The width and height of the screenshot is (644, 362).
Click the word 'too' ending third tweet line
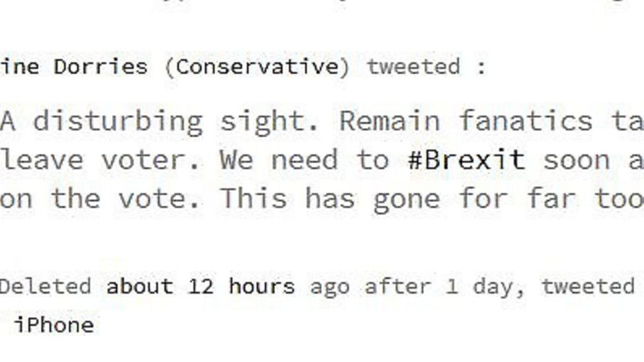coord(619,199)
